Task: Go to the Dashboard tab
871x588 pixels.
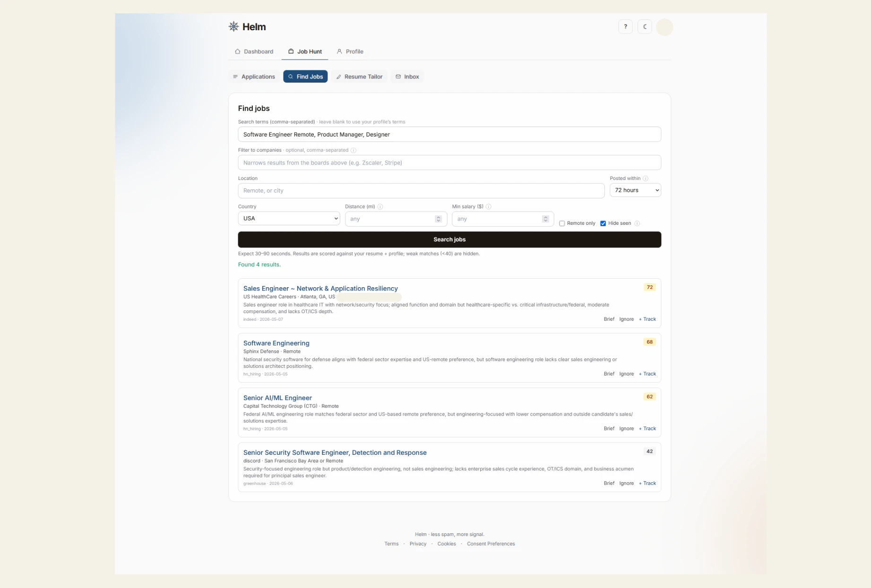Action: (254, 51)
